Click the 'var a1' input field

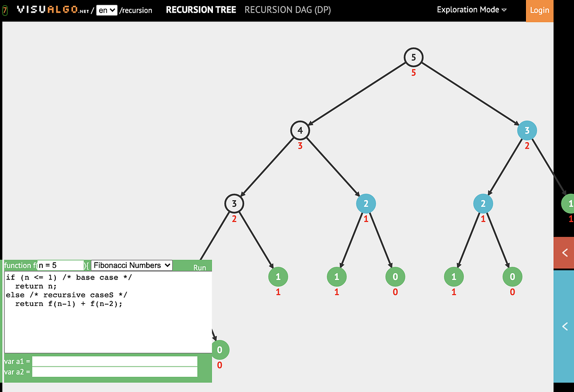point(115,361)
